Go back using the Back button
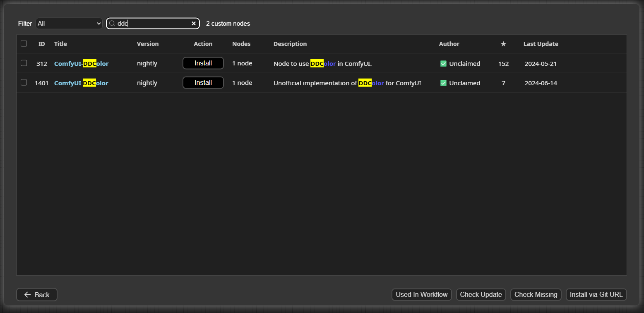This screenshot has height=313, width=644. coord(37,295)
